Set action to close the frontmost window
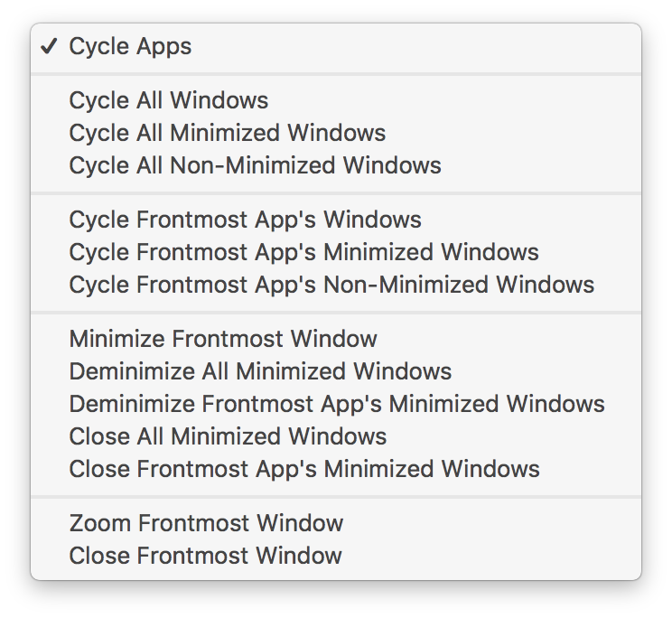672x618 pixels. 205,556
